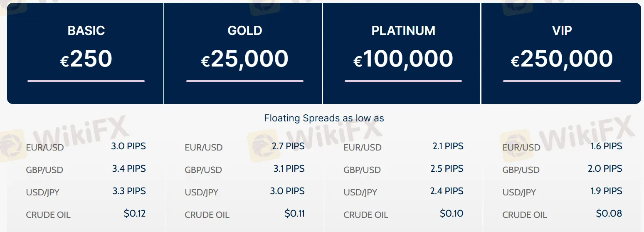Click the Basic EUR/USD 3.0 PIPS value

click(x=128, y=146)
